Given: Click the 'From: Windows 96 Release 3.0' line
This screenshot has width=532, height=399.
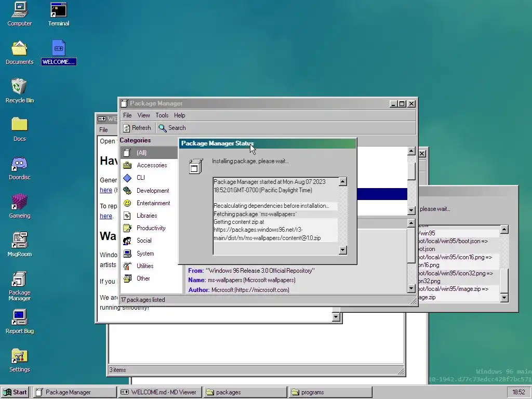Looking at the screenshot, I should pyautogui.click(x=251, y=270).
